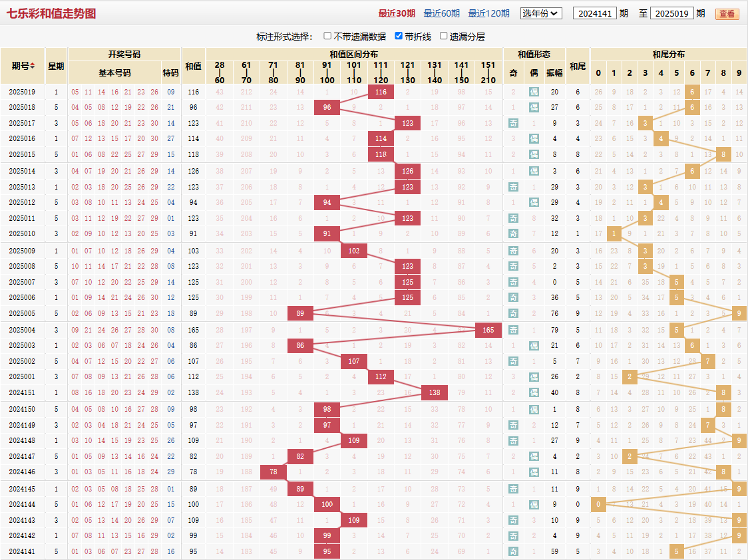This screenshot has width=748, height=560.
Task: Click the 和尾 column header
Action: 578,66
